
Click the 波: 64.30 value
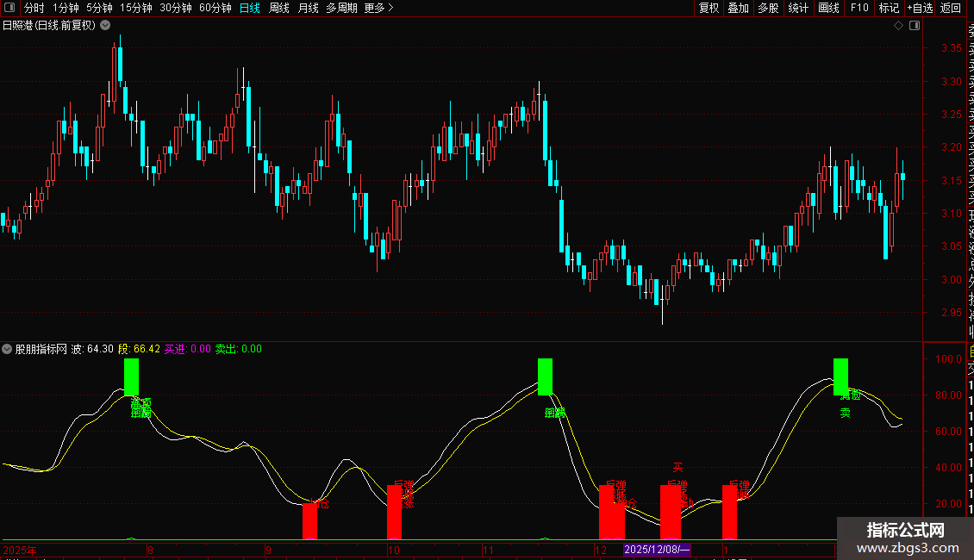click(92, 349)
